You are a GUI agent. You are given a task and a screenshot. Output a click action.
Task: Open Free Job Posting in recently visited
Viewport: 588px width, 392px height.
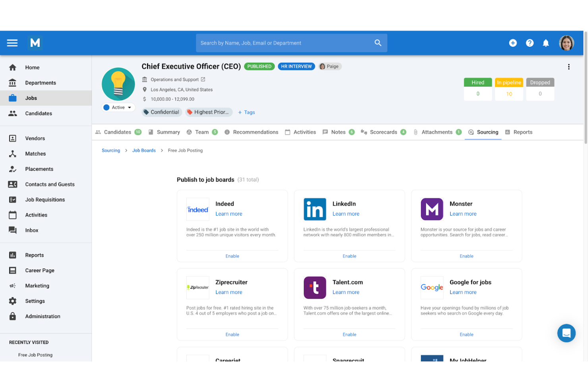35,355
